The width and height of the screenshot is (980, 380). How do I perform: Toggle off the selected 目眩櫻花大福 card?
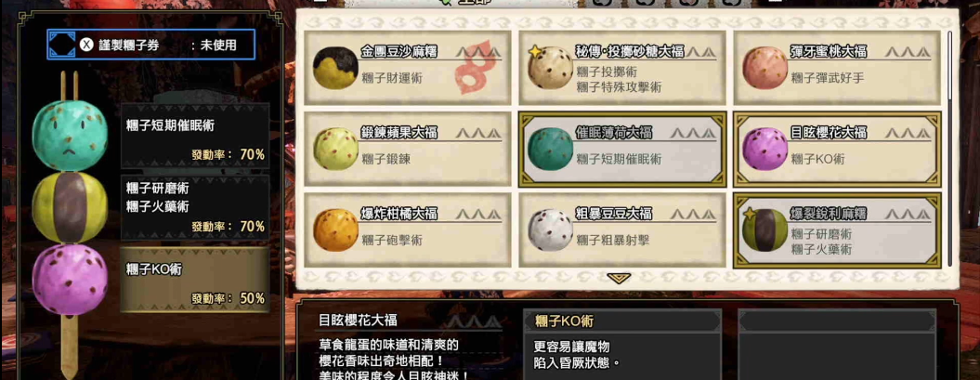[837, 150]
